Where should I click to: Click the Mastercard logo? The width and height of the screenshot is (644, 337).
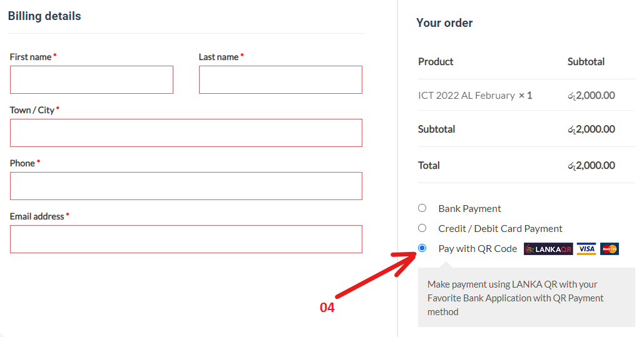pos(609,249)
